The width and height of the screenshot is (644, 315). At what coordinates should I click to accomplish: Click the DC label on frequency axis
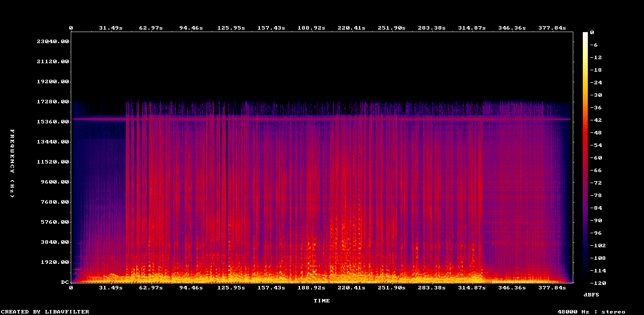tap(65, 282)
